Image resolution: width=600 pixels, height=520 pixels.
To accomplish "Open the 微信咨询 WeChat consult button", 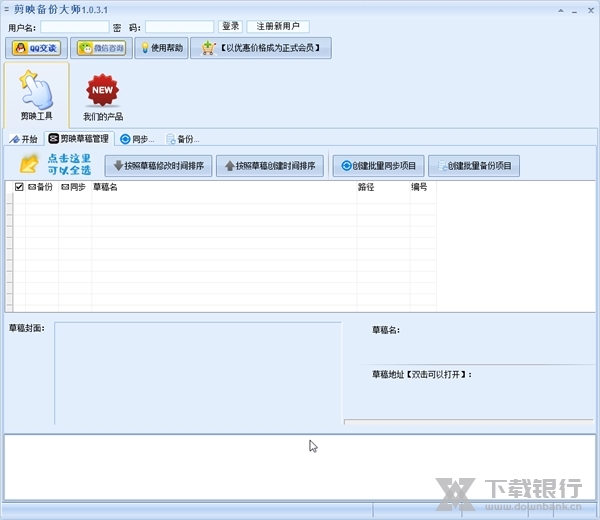I will 101,48.
